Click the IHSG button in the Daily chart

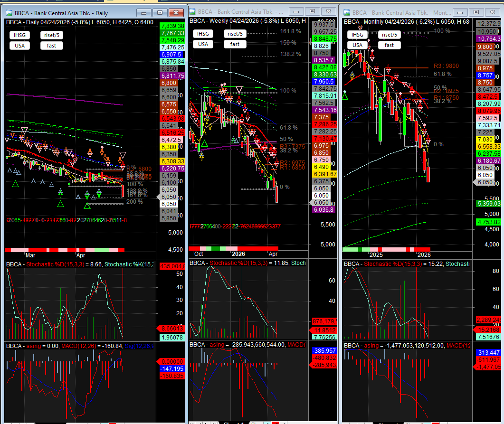19,35
